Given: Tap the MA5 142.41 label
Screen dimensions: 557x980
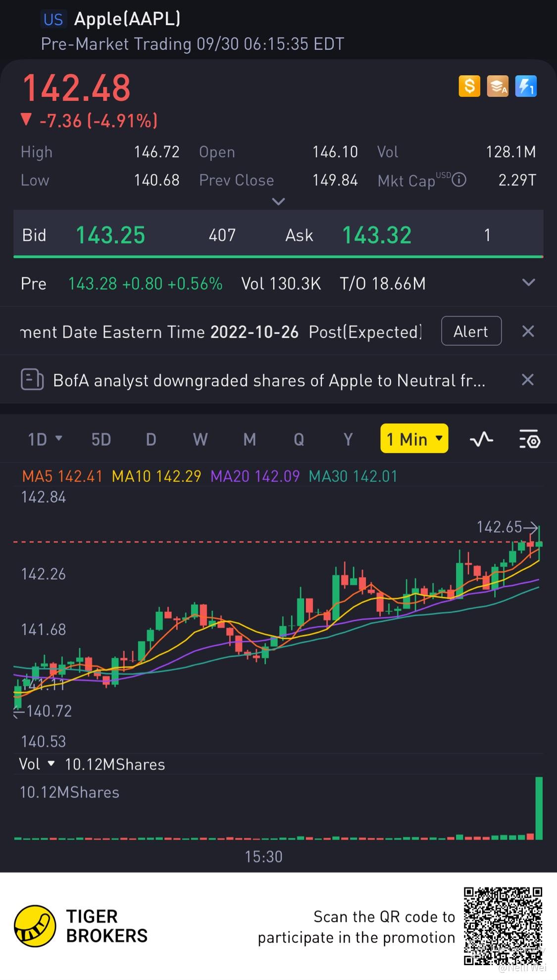Looking at the screenshot, I should point(62,476).
